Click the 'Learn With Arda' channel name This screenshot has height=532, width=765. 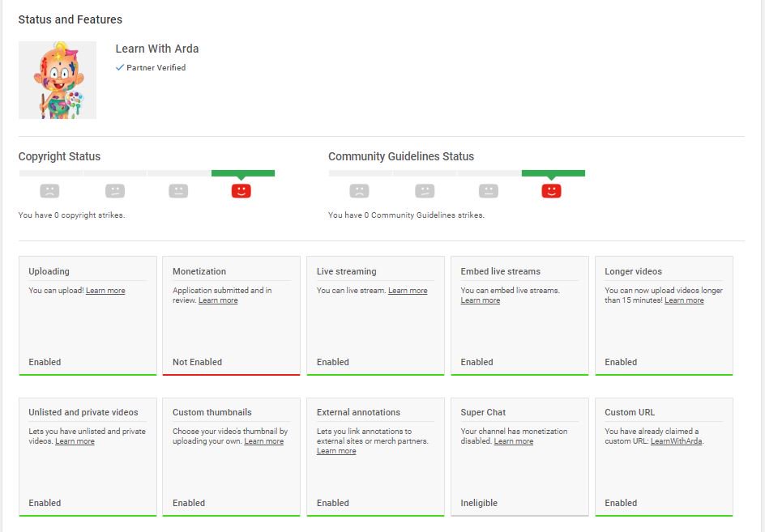pyautogui.click(x=157, y=49)
